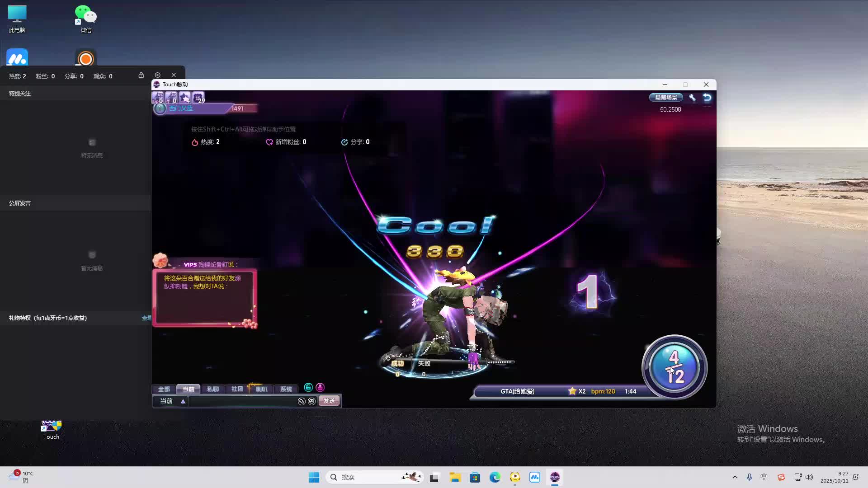868x488 pixels.
Task: Click the blue return arrow icon
Action: [x=707, y=98]
